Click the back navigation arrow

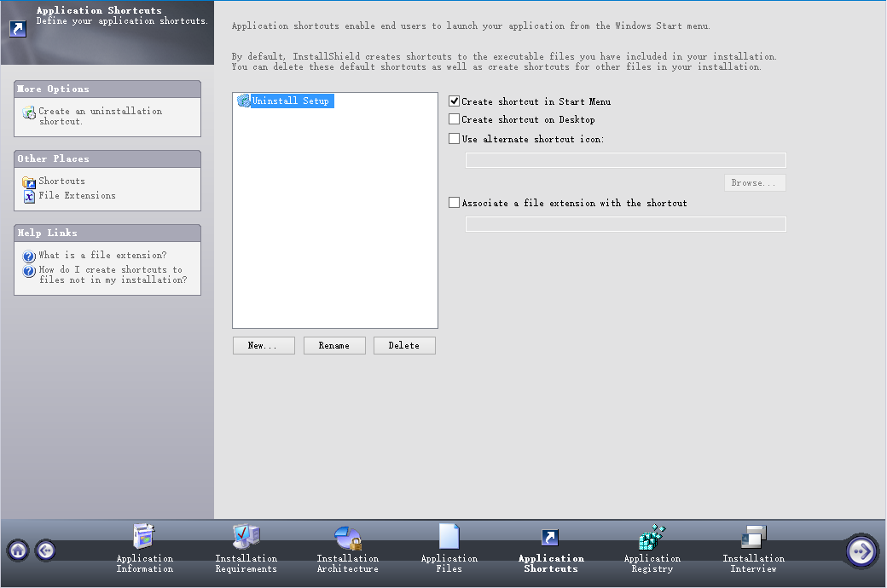(x=46, y=551)
